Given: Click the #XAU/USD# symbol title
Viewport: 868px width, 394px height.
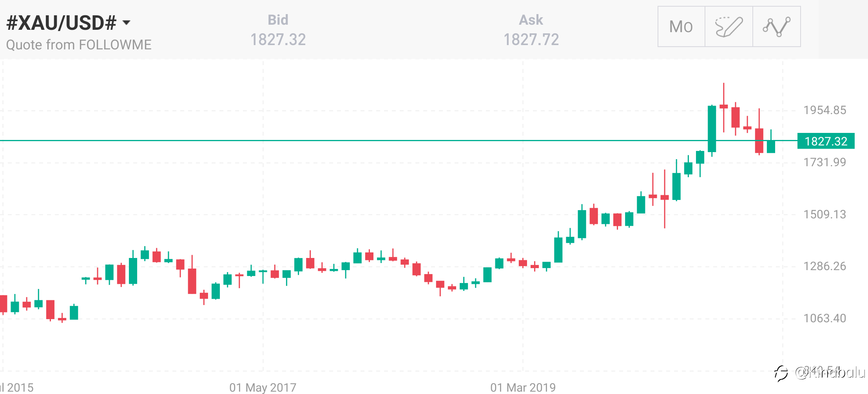Looking at the screenshot, I should coord(61,23).
